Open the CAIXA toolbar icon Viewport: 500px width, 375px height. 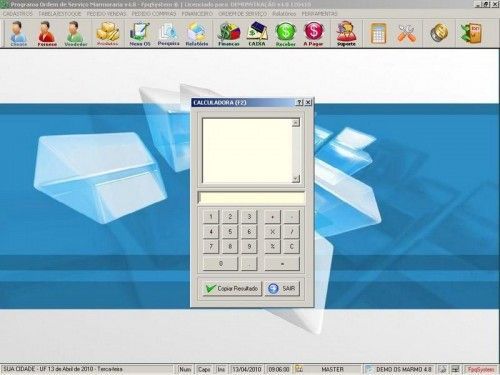[257, 33]
